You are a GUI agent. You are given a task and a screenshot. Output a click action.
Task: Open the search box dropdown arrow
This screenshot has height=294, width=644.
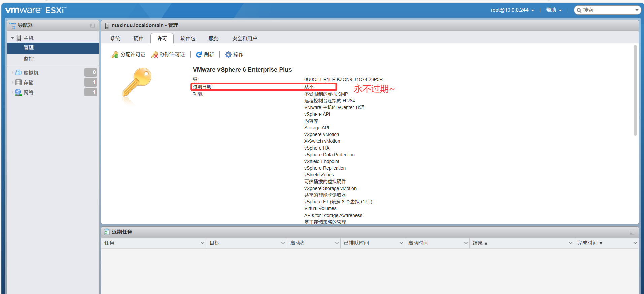(637, 10)
